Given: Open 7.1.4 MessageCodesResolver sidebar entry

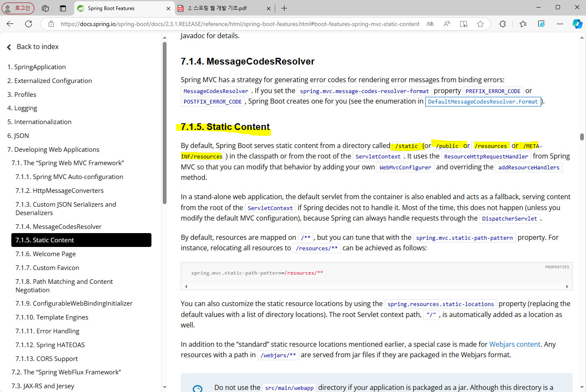Looking at the screenshot, I should click(58, 226).
